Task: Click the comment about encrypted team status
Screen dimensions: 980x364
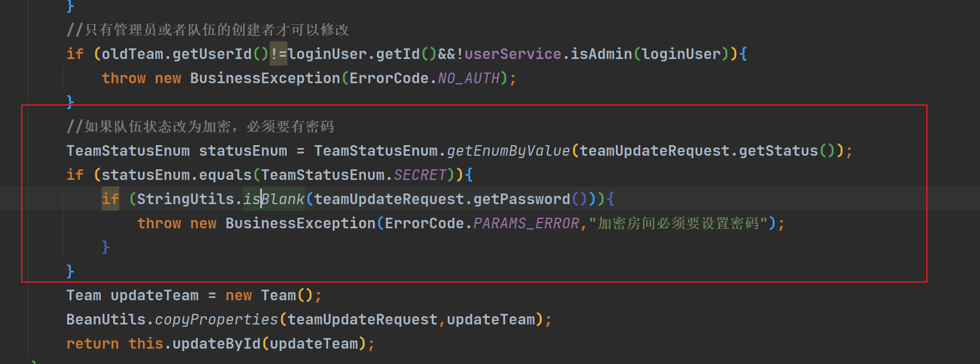Action: tap(201, 127)
